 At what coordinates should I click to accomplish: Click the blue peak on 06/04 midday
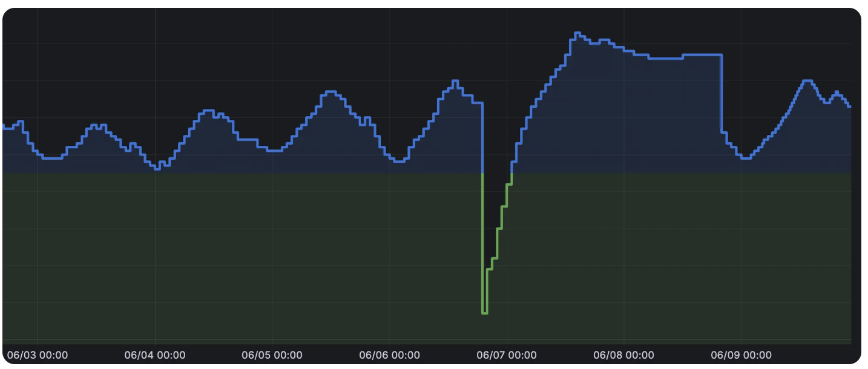(208, 111)
